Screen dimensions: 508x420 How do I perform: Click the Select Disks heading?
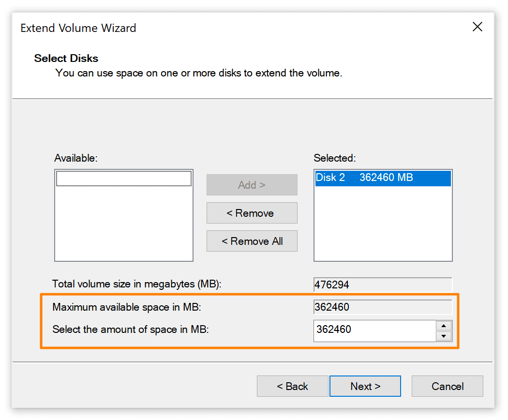coord(66,58)
